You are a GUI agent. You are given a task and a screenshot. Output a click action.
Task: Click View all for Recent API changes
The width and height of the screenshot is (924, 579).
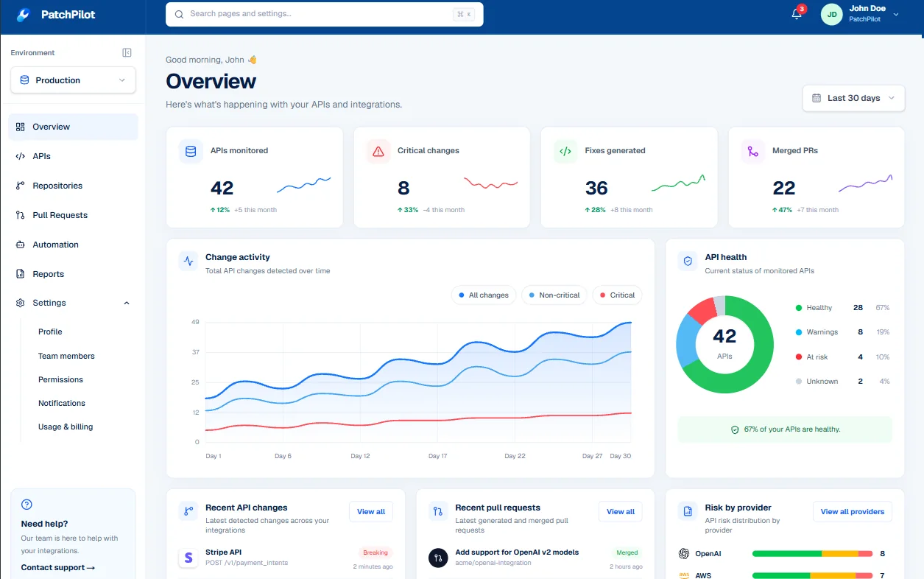coord(371,511)
